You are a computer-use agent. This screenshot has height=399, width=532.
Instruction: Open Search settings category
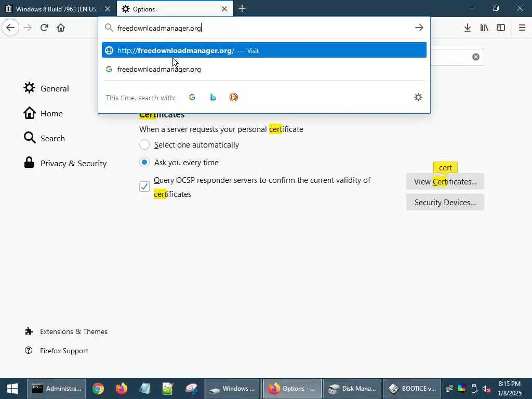point(44,138)
